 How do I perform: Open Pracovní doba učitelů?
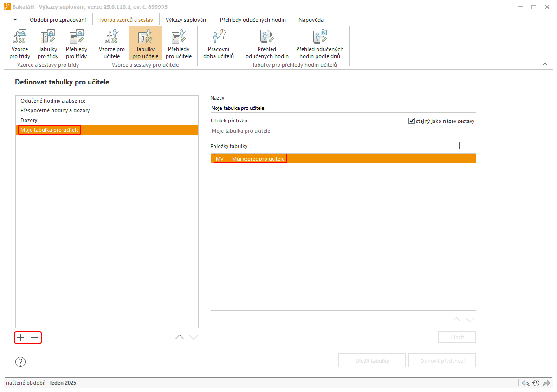click(x=219, y=44)
